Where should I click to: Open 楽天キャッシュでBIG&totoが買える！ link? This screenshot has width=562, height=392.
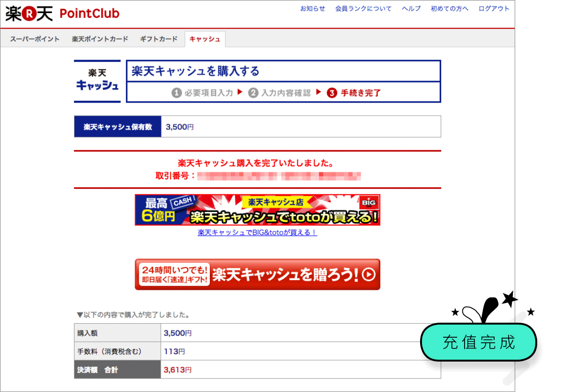258,232
